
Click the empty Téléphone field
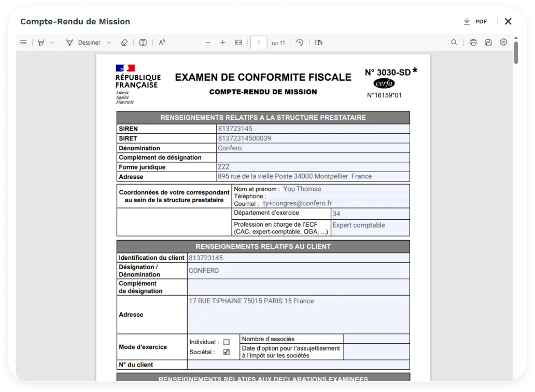[x=339, y=196]
